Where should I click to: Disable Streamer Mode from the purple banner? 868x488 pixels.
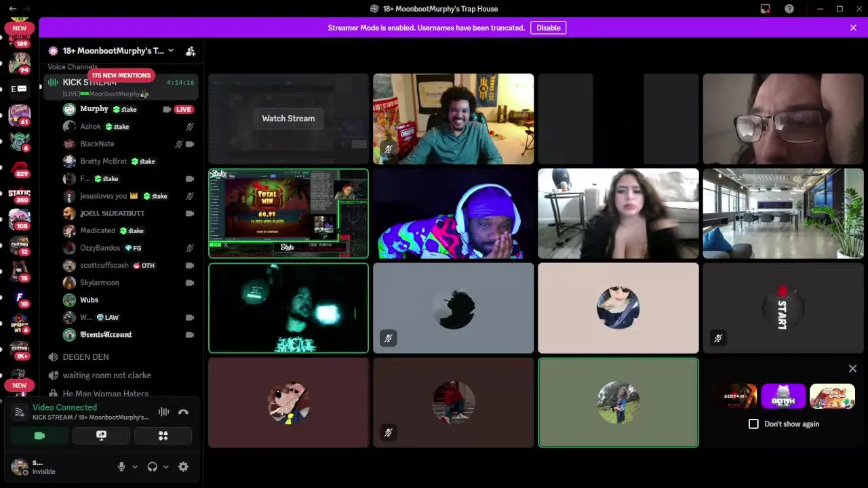tap(549, 28)
